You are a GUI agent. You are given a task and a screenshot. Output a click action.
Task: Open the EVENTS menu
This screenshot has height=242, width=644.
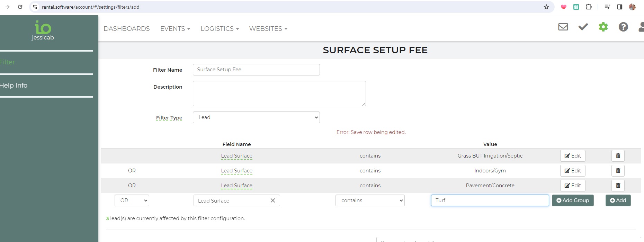pos(175,29)
